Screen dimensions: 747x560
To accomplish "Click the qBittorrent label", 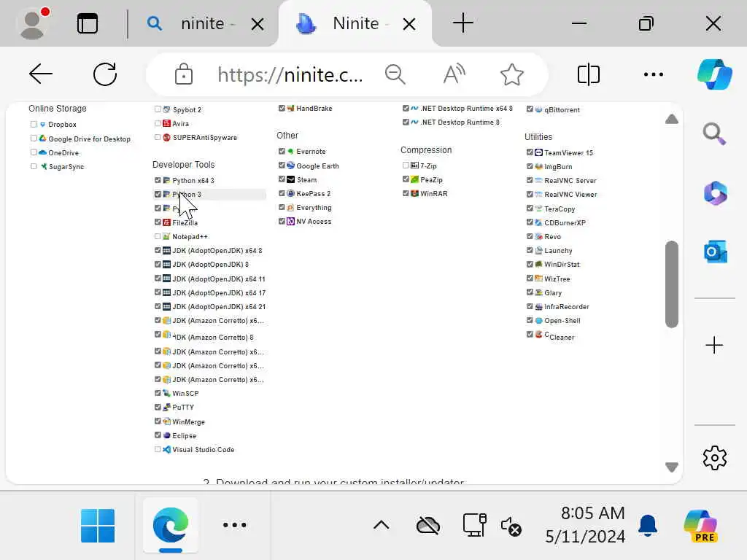I will (x=562, y=110).
